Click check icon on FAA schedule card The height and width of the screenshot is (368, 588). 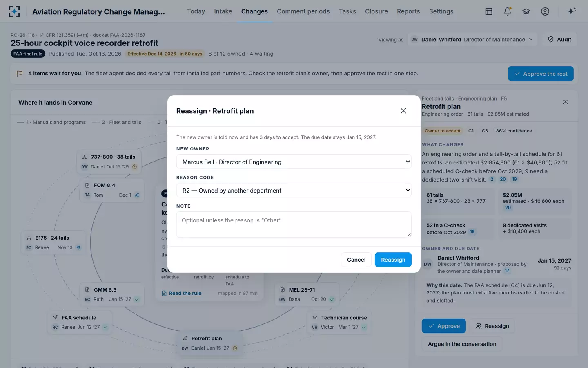pyautogui.click(x=105, y=327)
